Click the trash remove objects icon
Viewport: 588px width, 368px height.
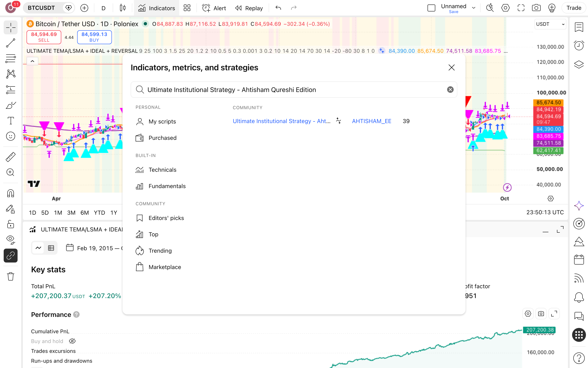coord(10,276)
